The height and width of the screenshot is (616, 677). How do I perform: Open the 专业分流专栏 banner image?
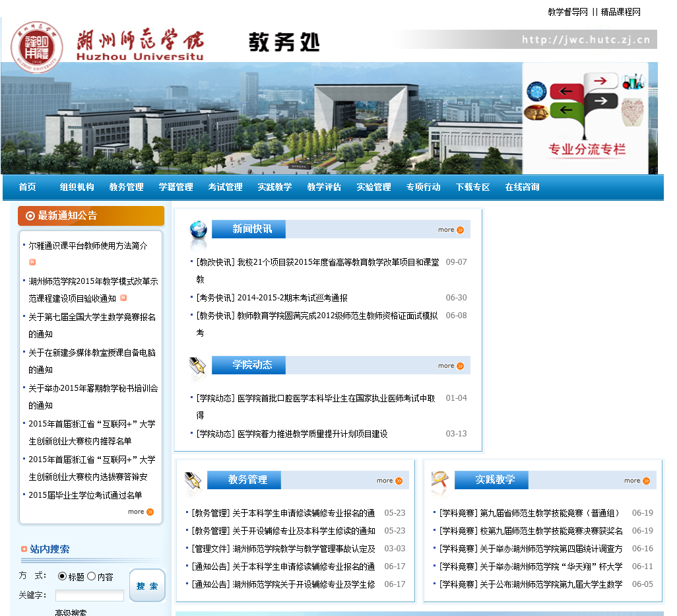585,118
